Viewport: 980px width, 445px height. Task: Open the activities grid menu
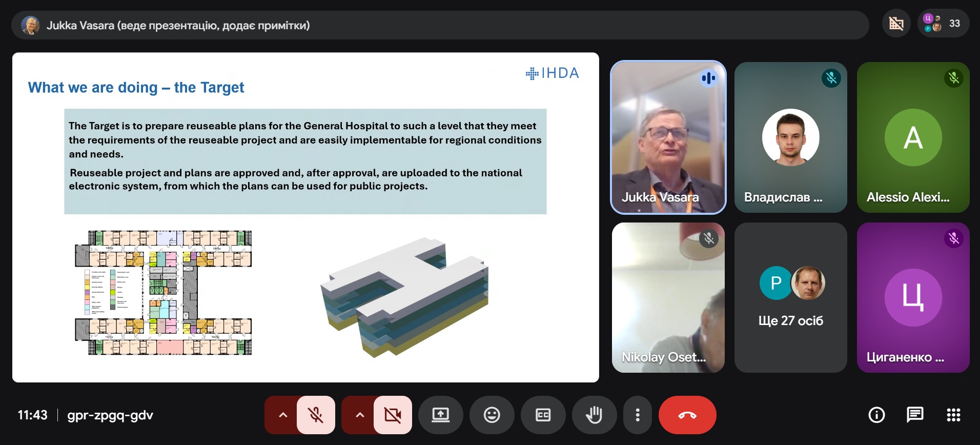pos(953,415)
